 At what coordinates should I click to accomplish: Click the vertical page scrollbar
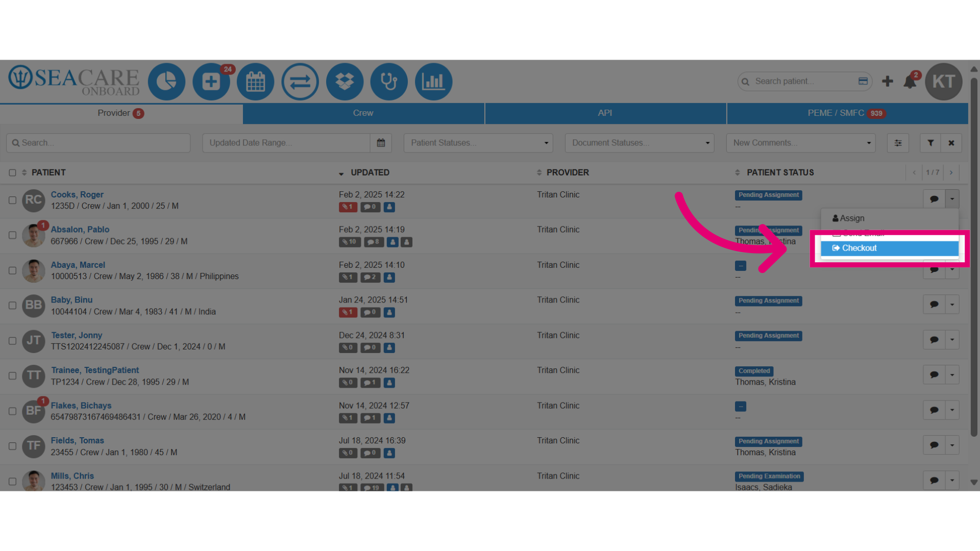click(x=974, y=258)
